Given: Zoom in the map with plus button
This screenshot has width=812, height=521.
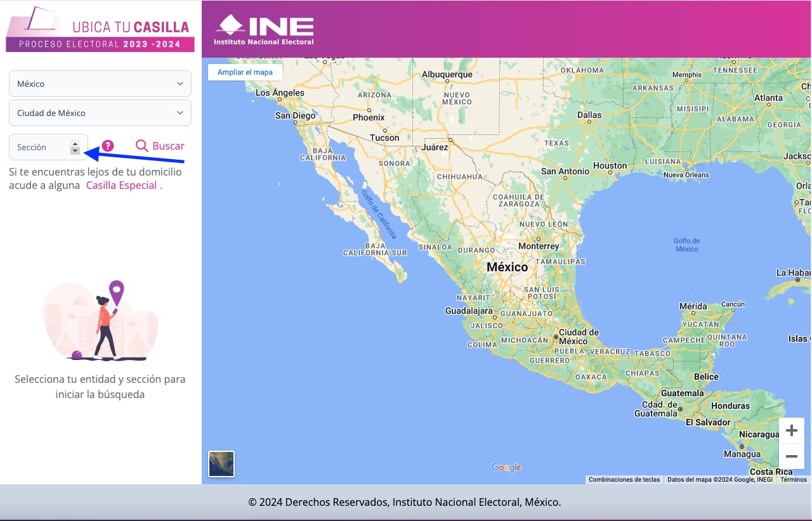Looking at the screenshot, I should [791, 431].
